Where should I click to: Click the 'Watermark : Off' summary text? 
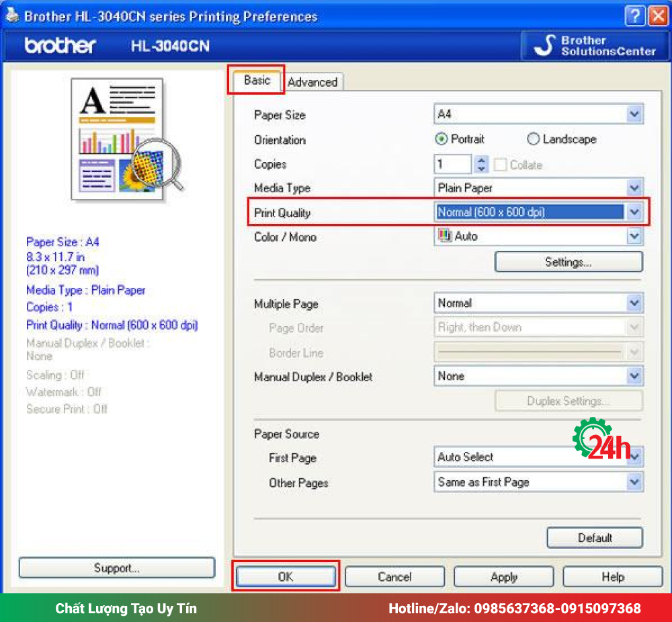pyautogui.click(x=63, y=391)
